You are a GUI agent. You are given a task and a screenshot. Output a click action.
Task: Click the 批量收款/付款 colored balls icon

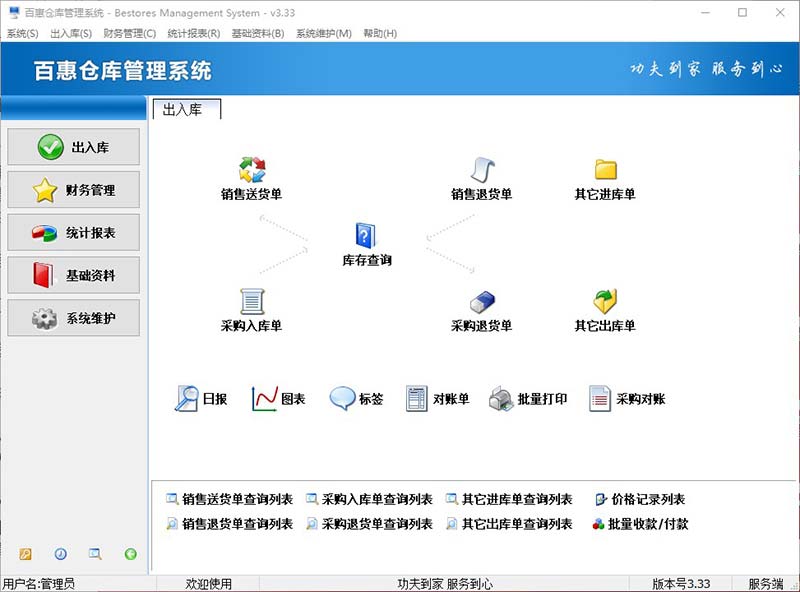598,524
